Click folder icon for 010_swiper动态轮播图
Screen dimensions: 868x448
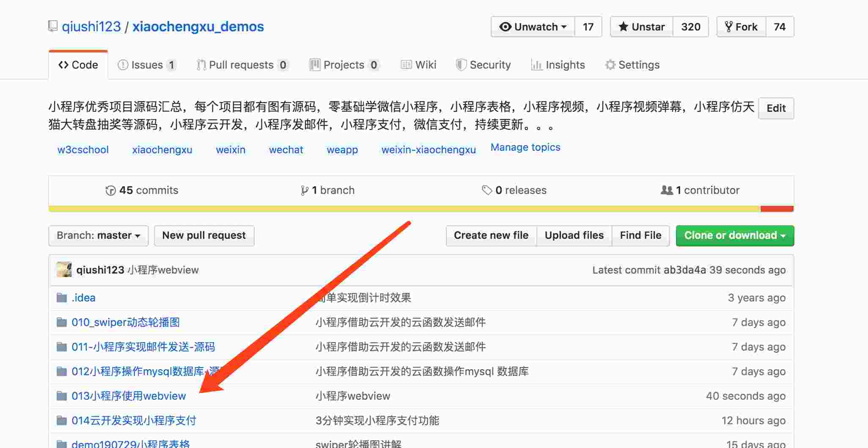[x=62, y=322]
